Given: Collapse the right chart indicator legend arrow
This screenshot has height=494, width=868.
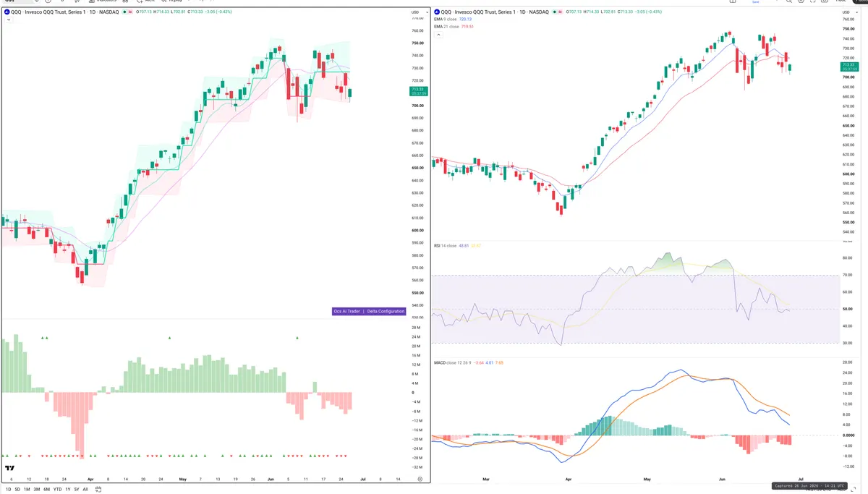Looking at the screenshot, I should pos(437,33).
